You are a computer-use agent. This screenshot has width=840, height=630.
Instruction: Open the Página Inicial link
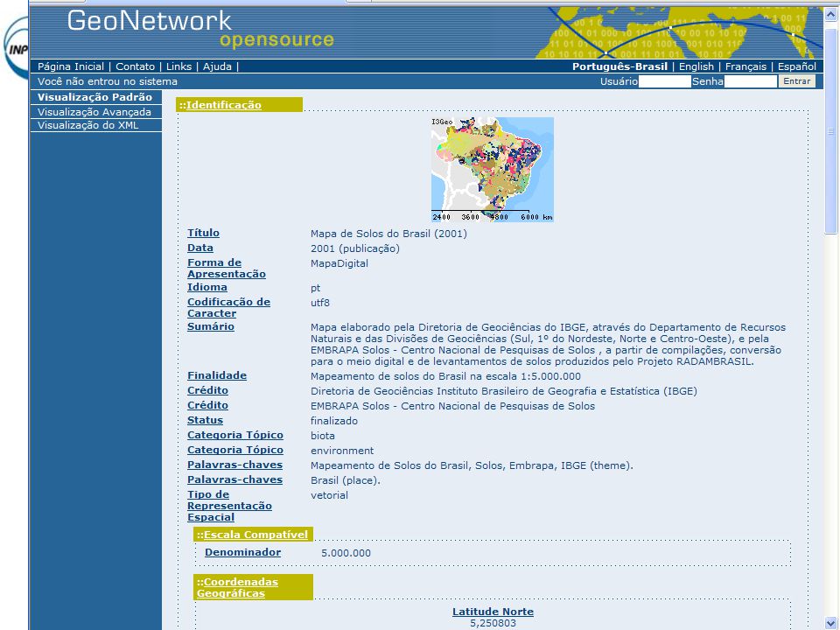[x=71, y=66]
